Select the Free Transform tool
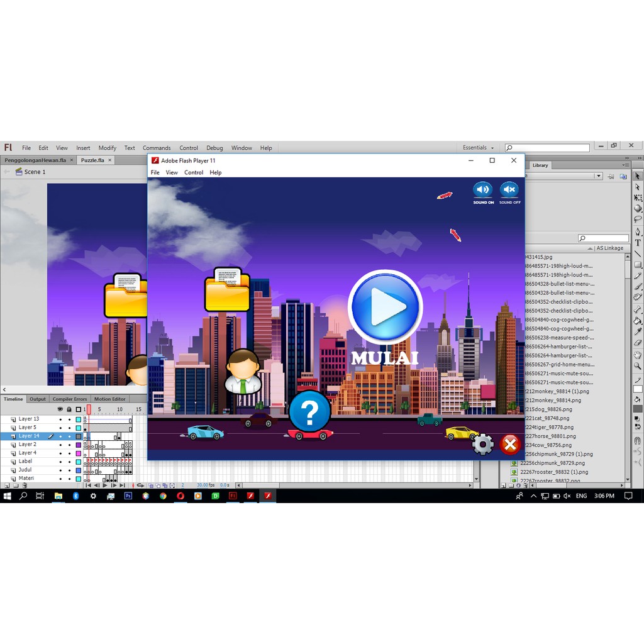 (x=638, y=198)
